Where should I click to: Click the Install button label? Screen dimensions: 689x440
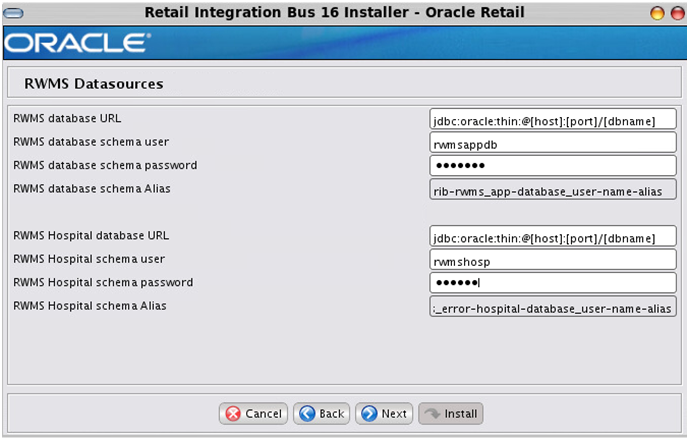coord(461,414)
